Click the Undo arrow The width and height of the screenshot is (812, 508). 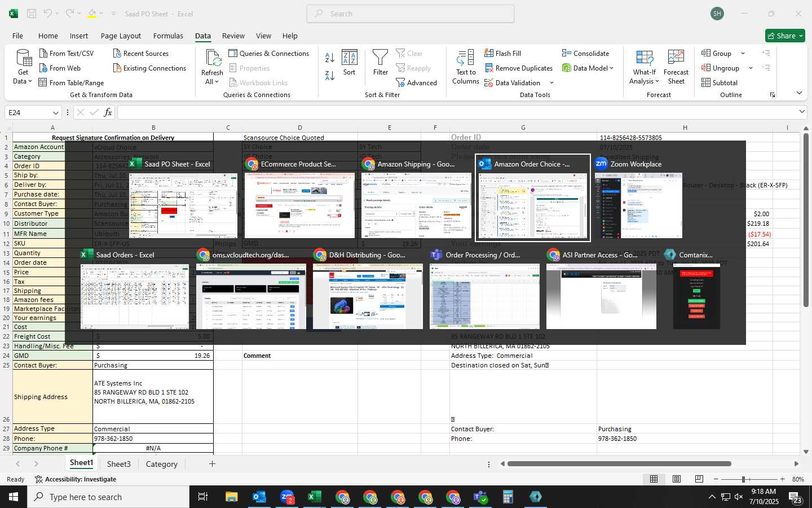(x=47, y=14)
